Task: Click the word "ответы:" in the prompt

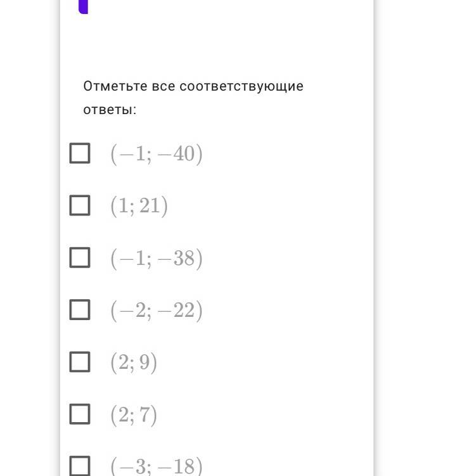Action: [x=110, y=110]
